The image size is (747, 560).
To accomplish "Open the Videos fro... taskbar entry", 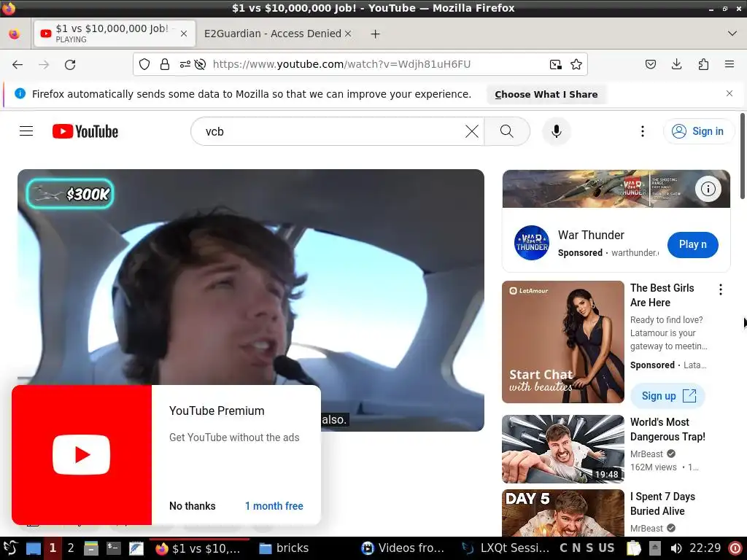I will coord(403,548).
